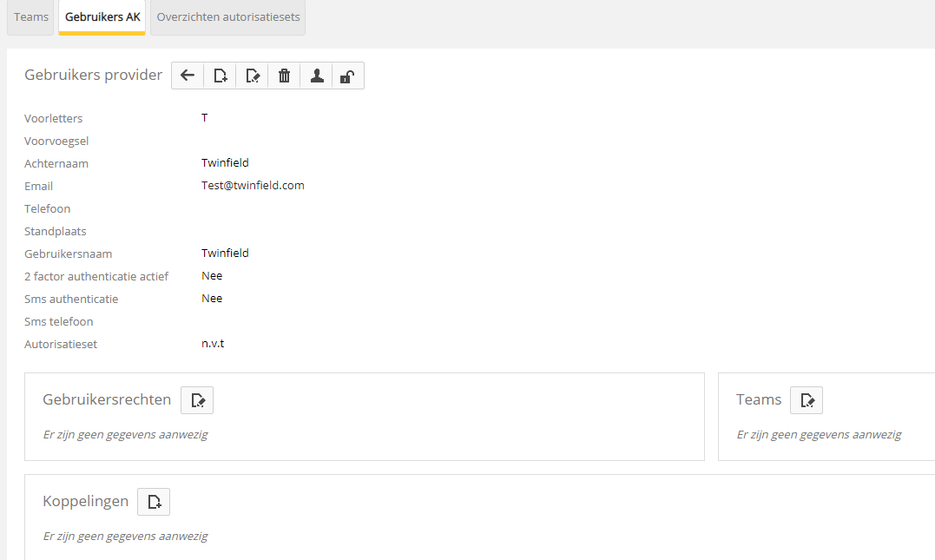
Task: Edit Teams section with its pencil icon
Action: (x=807, y=400)
